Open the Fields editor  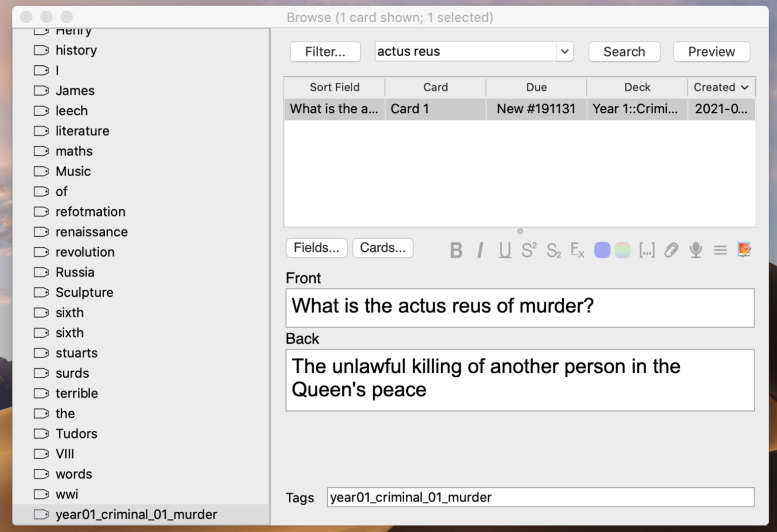coord(317,248)
